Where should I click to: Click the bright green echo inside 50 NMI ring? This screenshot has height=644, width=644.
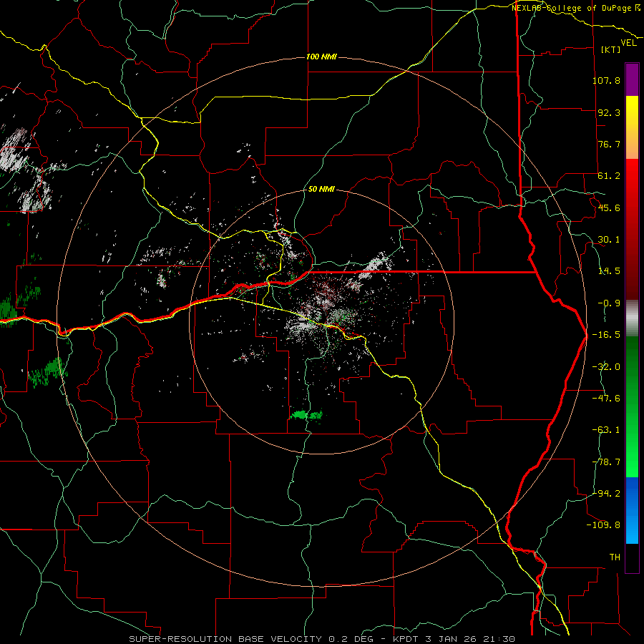(x=306, y=416)
